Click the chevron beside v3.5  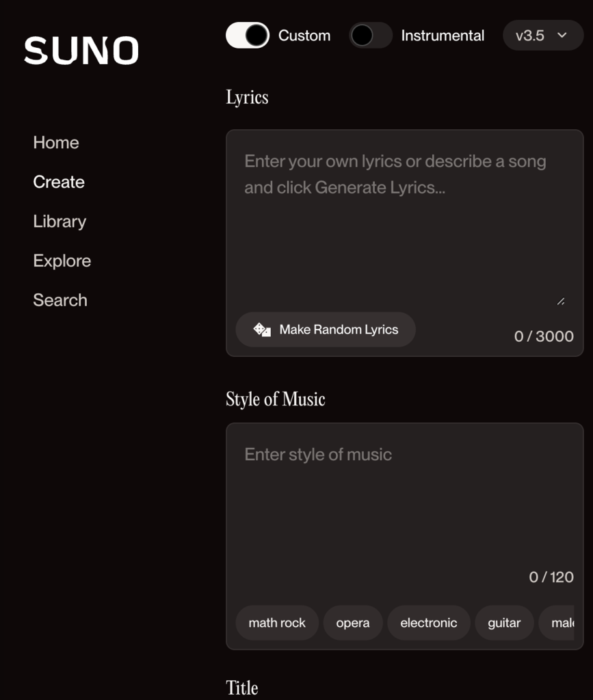pos(562,36)
